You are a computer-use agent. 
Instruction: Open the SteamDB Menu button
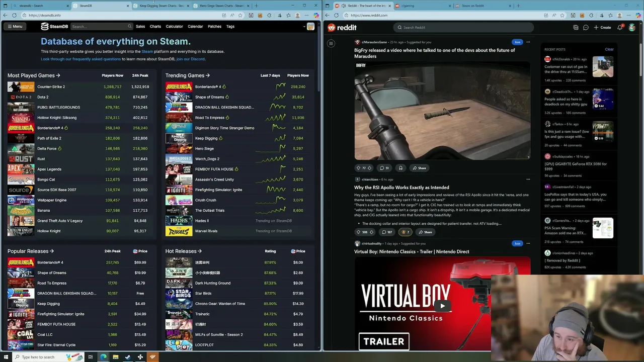[x=15, y=26]
